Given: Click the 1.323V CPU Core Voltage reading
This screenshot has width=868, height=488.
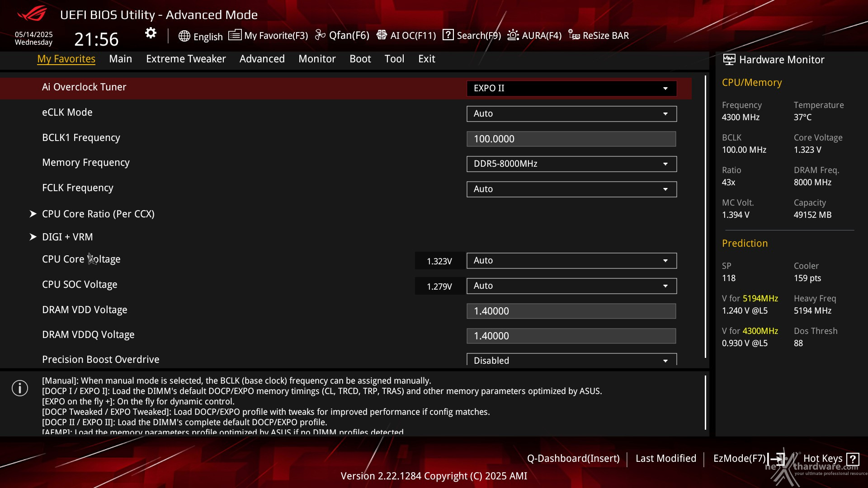Looking at the screenshot, I should [439, 261].
